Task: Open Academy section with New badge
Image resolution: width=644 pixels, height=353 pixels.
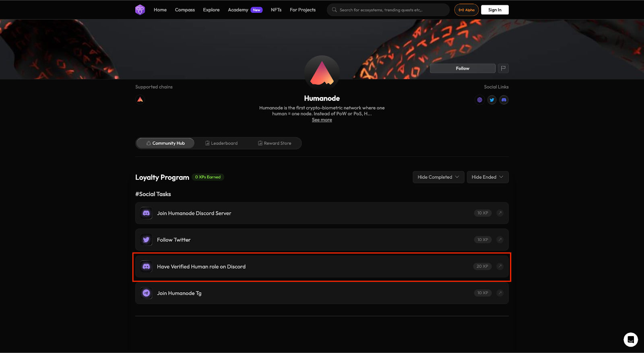Action: [245, 10]
